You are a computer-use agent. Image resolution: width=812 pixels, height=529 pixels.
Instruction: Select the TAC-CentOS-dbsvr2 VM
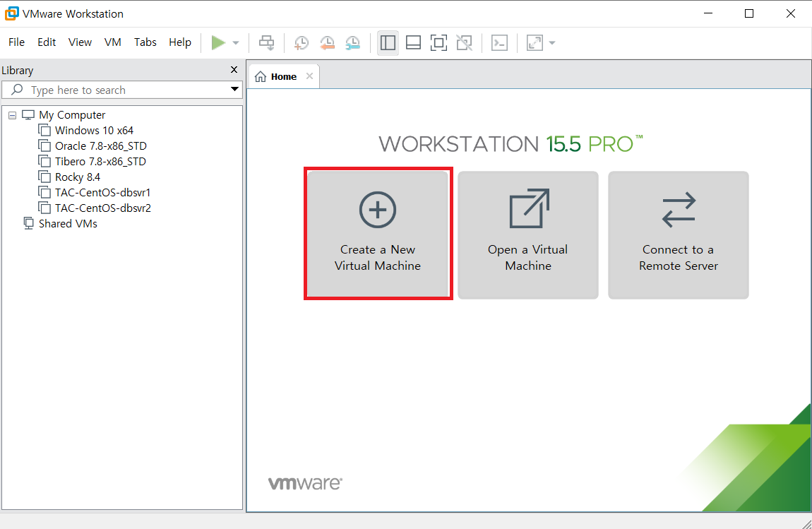click(103, 208)
